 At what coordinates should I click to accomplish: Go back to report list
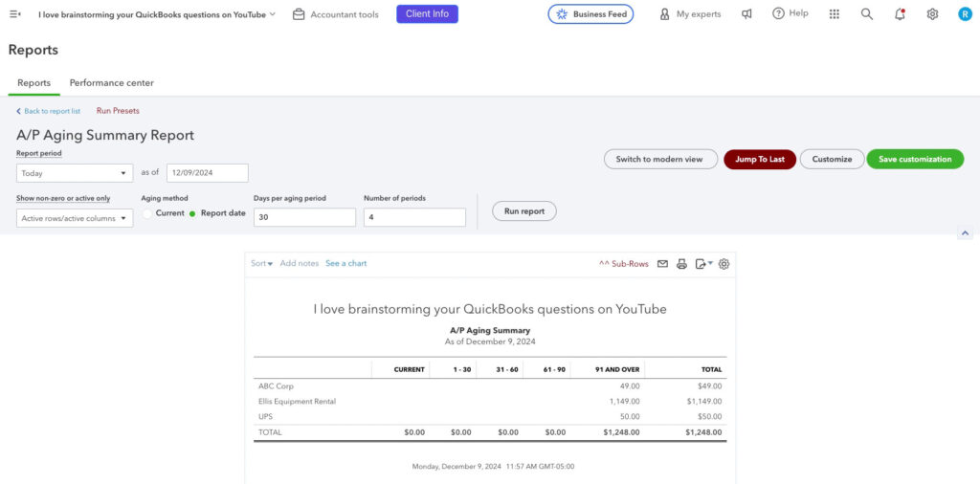pos(48,111)
